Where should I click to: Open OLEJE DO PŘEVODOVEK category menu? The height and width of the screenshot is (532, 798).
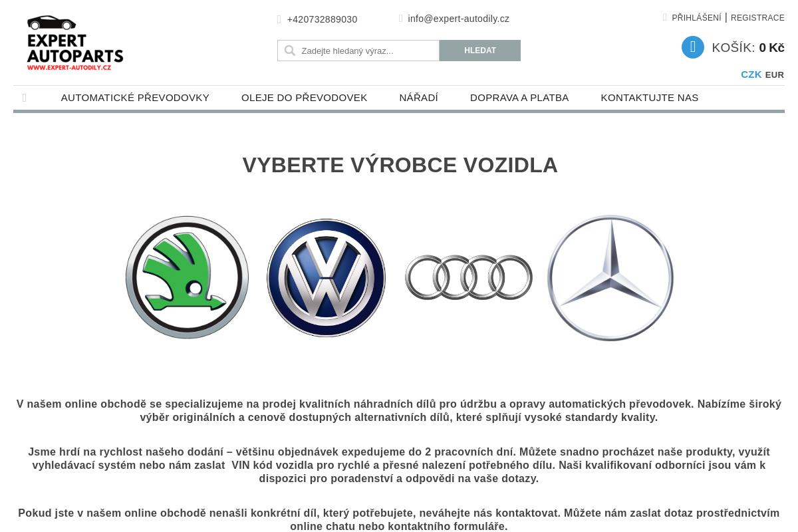click(304, 97)
